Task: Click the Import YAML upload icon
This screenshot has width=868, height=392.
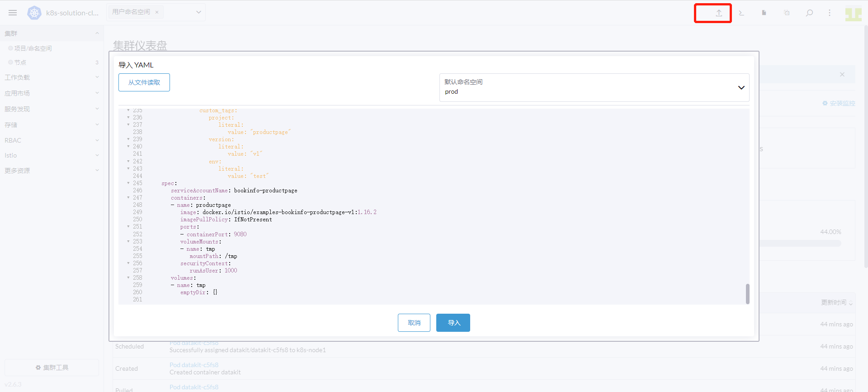Action: [x=718, y=13]
